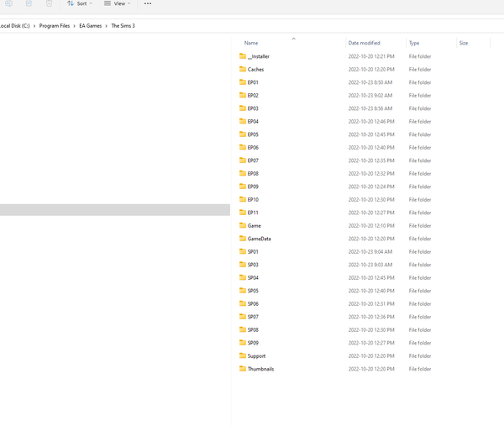The image size is (504, 426).
Task: Select the SP01 folder icon
Action: pos(243,251)
